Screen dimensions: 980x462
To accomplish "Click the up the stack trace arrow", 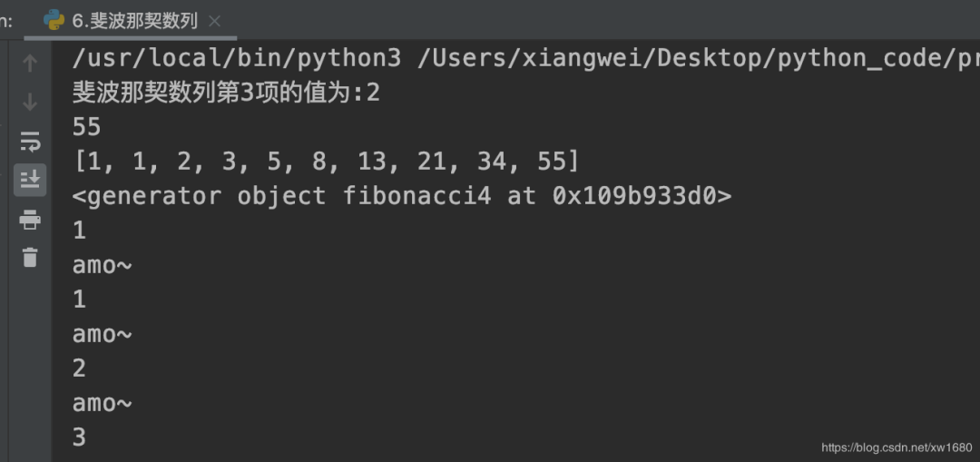I will tap(30, 64).
